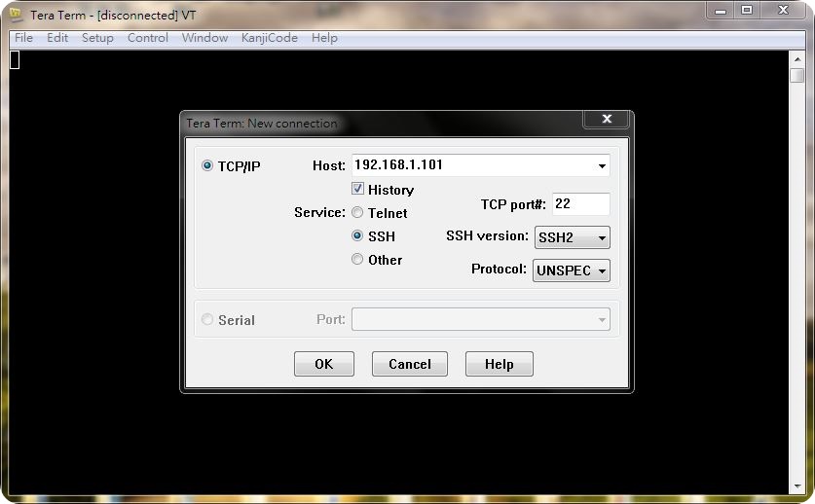Image resolution: width=815 pixels, height=504 pixels.
Task: Open the File menu
Action: point(23,38)
